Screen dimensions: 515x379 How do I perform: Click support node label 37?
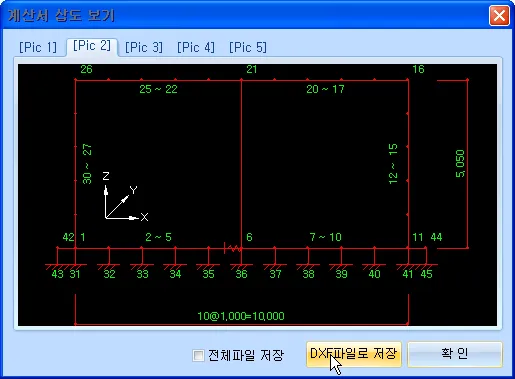coord(275,274)
